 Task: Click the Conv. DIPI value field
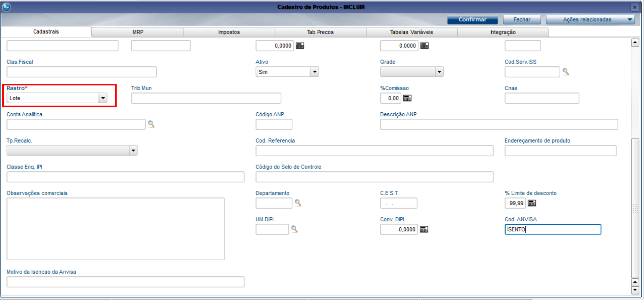(x=399, y=229)
